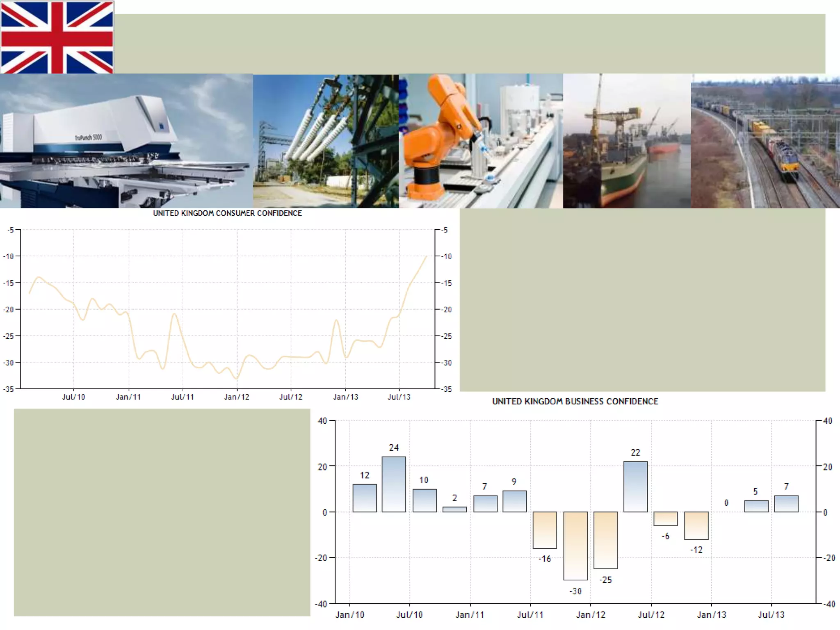The height and width of the screenshot is (630, 840).
Task: Select the freight train photo
Action: point(765,141)
